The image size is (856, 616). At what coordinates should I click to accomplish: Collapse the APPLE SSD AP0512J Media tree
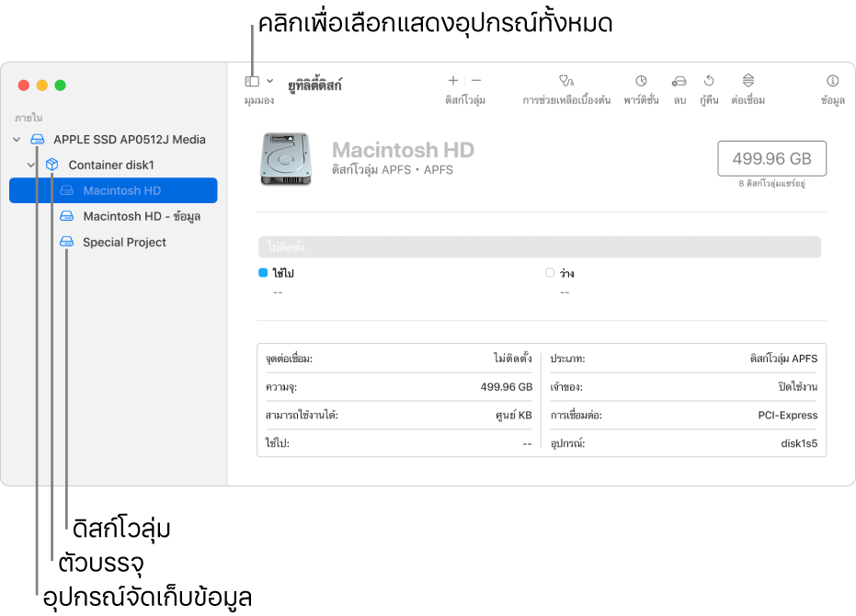[17, 140]
